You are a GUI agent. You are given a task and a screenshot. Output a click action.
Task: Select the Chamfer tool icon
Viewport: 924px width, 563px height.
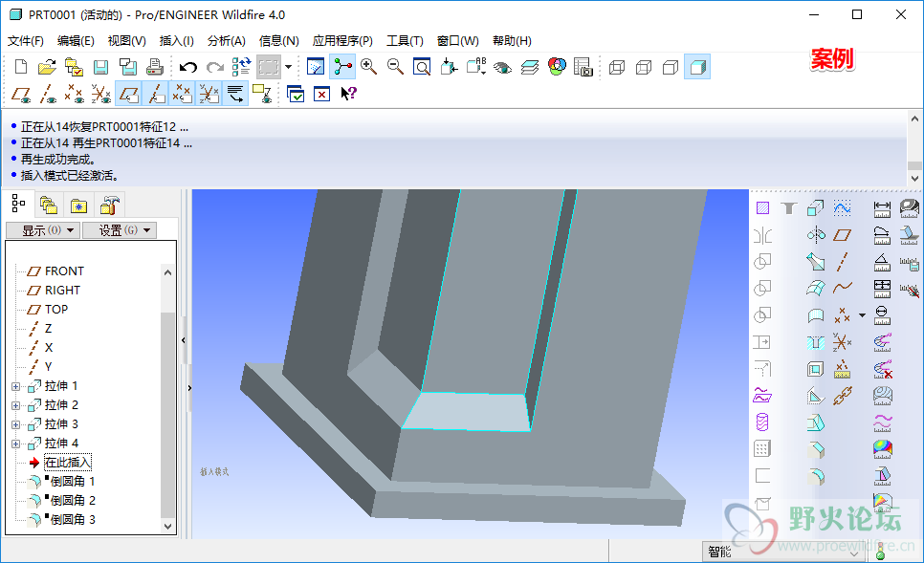coord(816,449)
